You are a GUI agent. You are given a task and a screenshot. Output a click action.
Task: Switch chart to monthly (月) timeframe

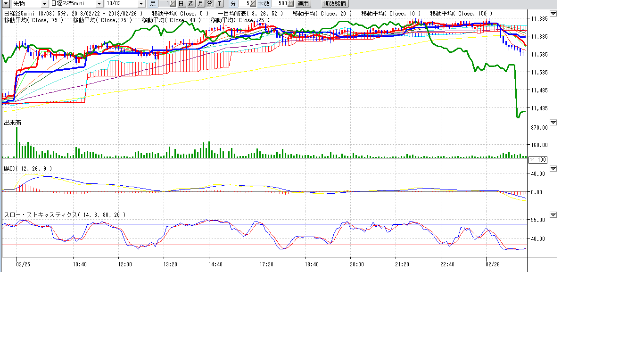pyautogui.click(x=200, y=4)
